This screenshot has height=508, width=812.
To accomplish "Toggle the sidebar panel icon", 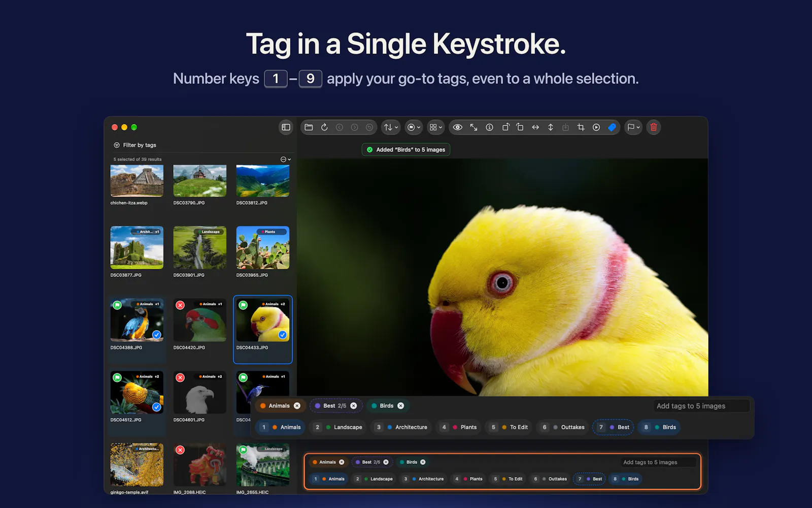I will 286,128.
